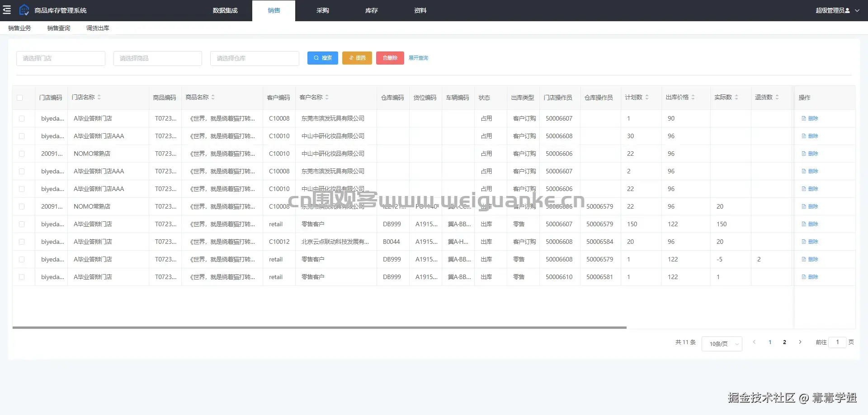The width and height of the screenshot is (868, 415).
Task: Check the row with 计划数 30
Action: pos(22,136)
